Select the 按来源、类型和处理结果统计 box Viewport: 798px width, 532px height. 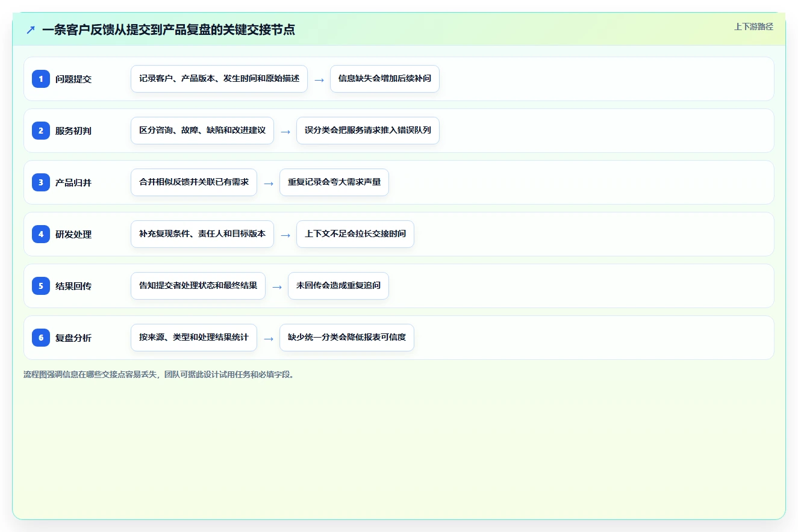tap(194, 338)
